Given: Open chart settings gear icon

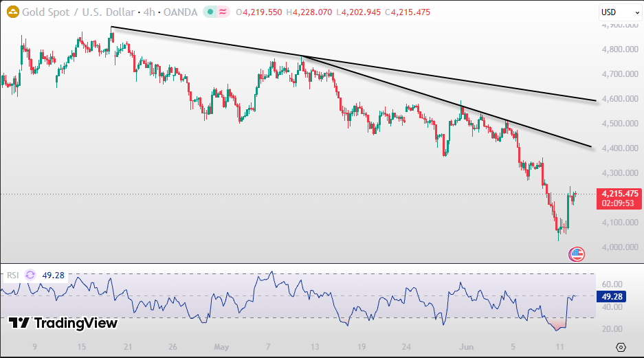Looking at the screenshot, I should 621,347.
